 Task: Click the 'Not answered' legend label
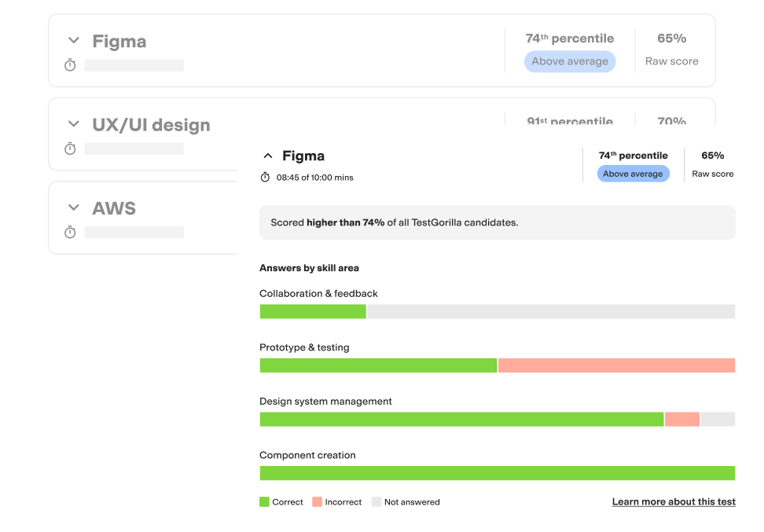(x=412, y=502)
